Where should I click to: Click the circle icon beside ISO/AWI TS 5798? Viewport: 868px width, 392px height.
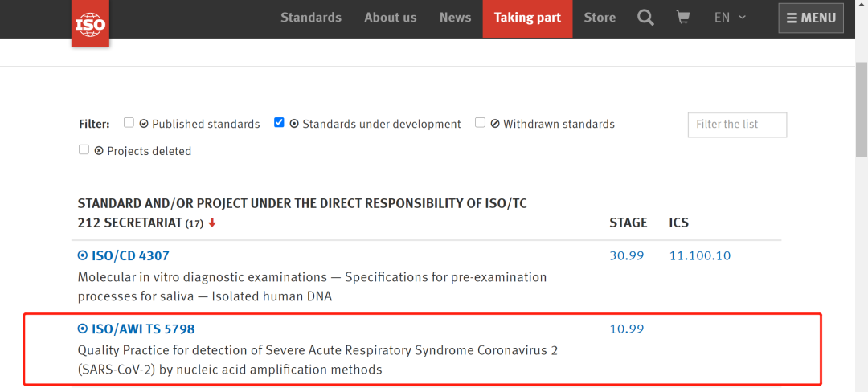(x=82, y=329)
